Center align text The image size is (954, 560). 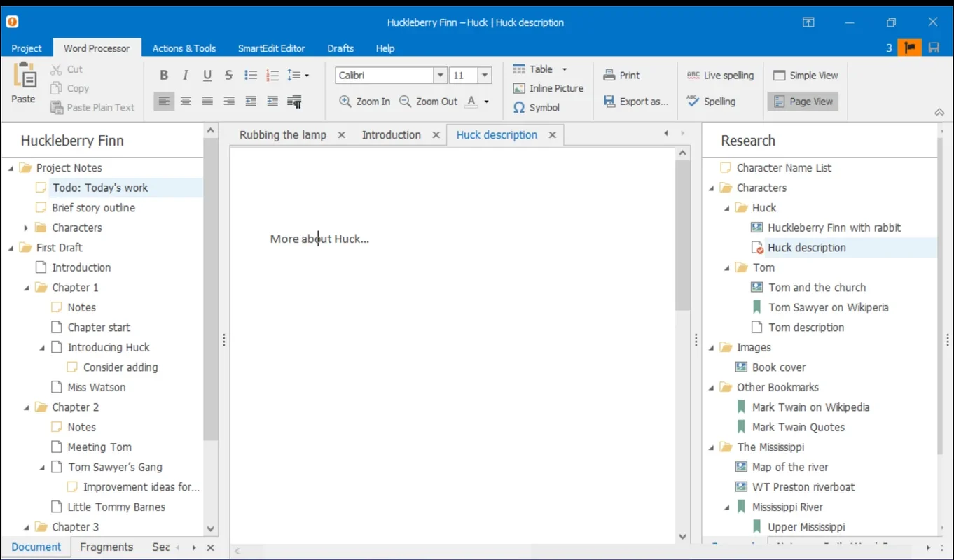tap(186, 101)
